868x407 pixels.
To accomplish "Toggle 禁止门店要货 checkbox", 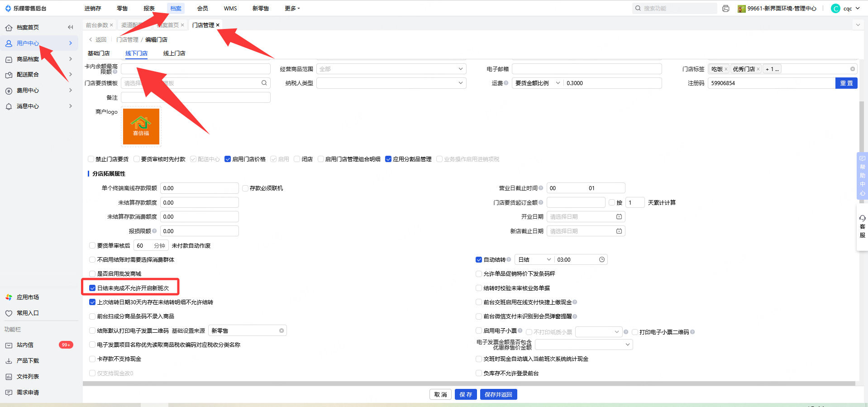I will 91,159.
